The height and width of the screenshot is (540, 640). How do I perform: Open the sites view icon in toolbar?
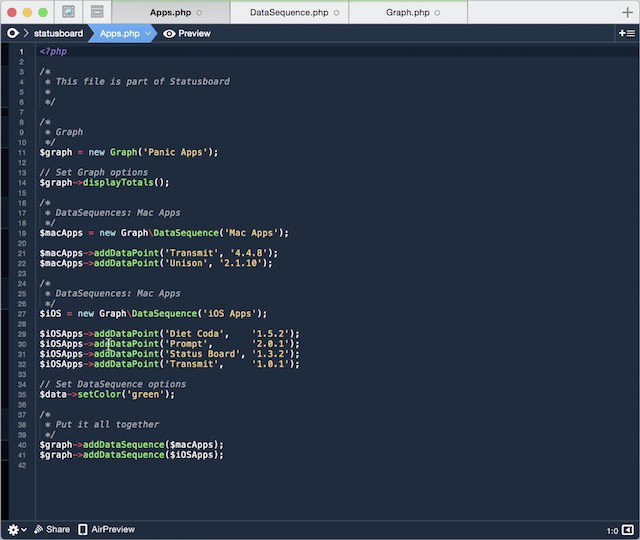tap(68, 12)
